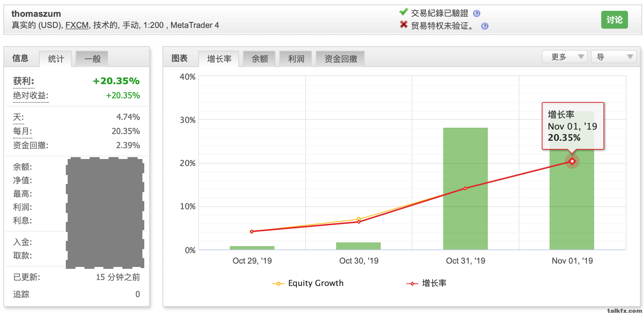This screenshot has height=315, width=644.
Task: Click the green verified checkmark icon
Action: pyautogui.click(x=403, y=12)
